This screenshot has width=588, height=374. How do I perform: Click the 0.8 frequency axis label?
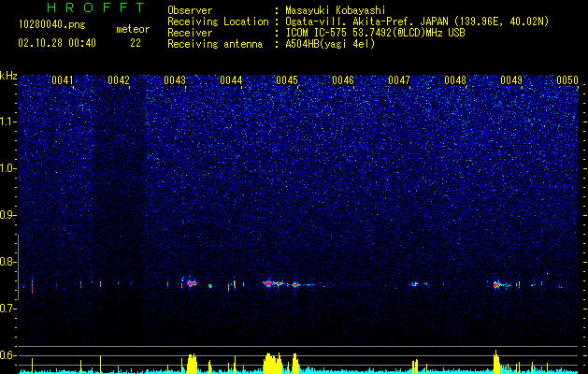(x=8, y=262)
